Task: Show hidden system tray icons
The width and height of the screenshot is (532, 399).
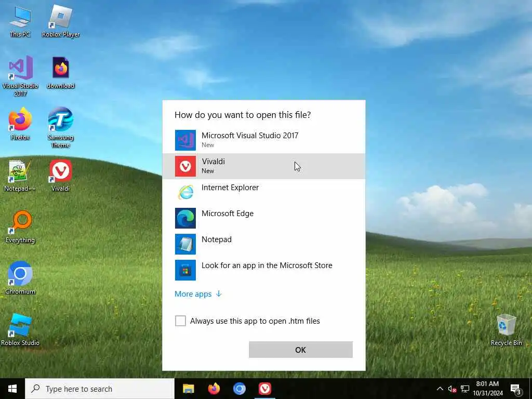Action: (440, 389)
